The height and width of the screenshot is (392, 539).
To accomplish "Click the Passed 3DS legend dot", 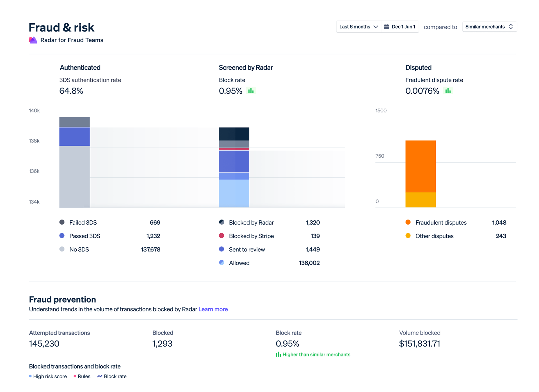I will (x=62, y=236).
